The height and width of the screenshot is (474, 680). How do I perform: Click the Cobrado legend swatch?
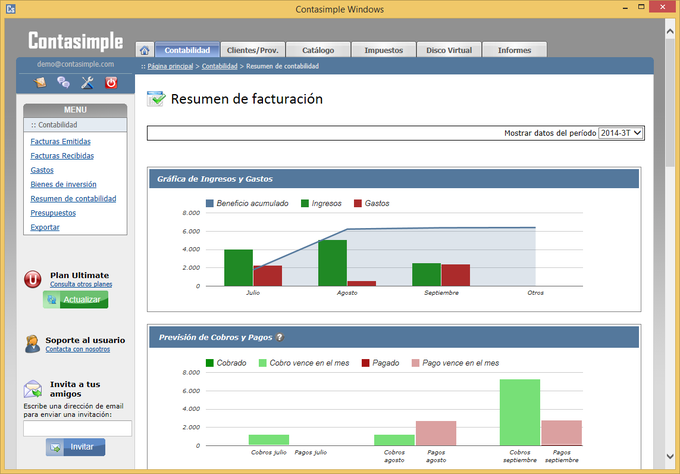[210, 363]
